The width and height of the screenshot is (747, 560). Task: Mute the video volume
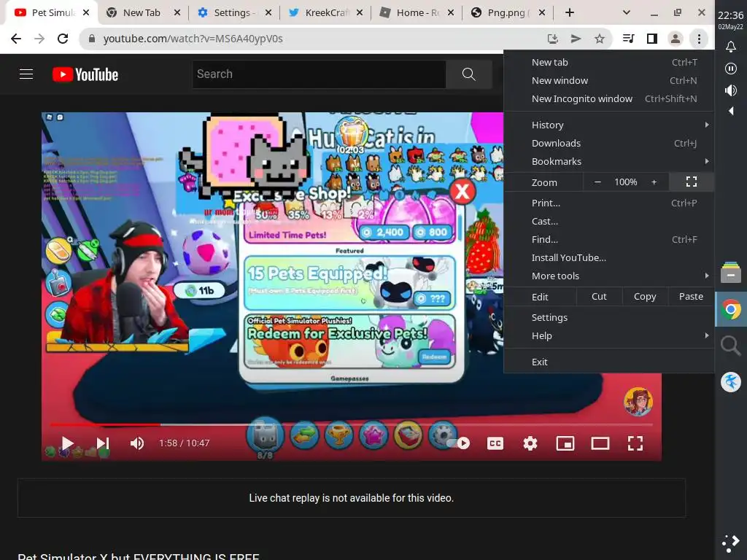point(137,443)
